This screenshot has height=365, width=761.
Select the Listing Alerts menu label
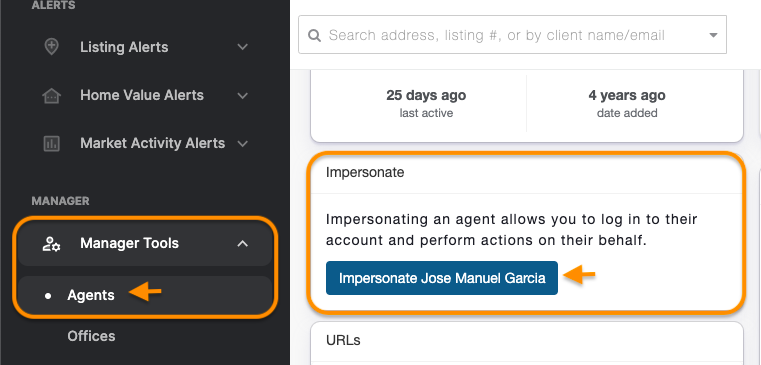(124, 47)
